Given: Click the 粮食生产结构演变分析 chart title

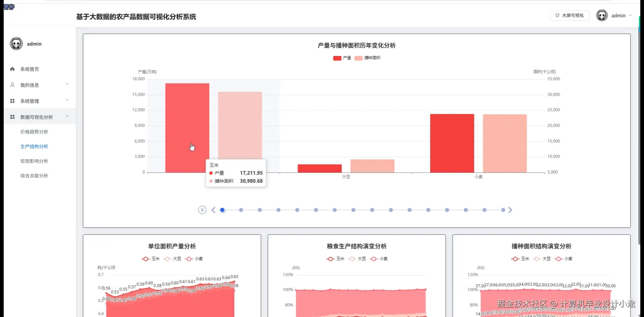Looking at the screenshot, I should click(x=357, y=246).
